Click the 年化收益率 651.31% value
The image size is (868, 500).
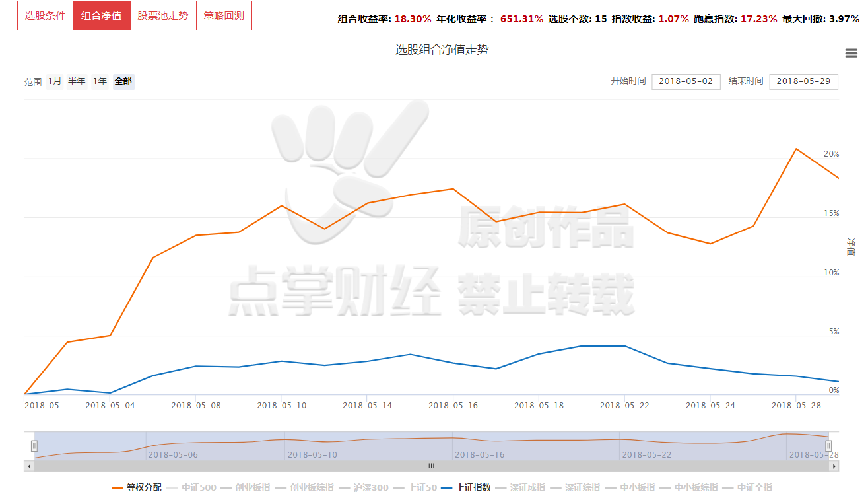click(521, 19)
